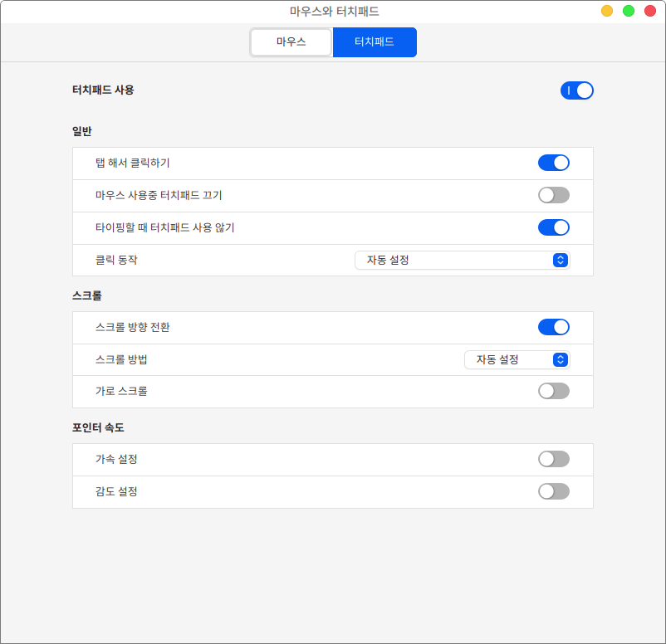This screenshot has height=644, width=666.
Task: Turn off 타이핑할 때 터치패드 사용 않기
Action: pyautogui.click(x=553, y=227)
